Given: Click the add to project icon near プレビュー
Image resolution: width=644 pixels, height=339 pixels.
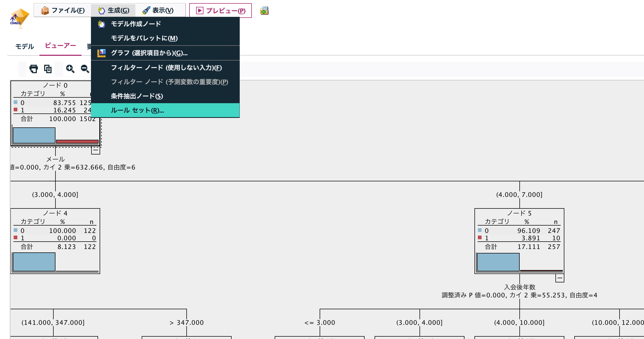Looking at the screenshot, I should tap(265, 11).
